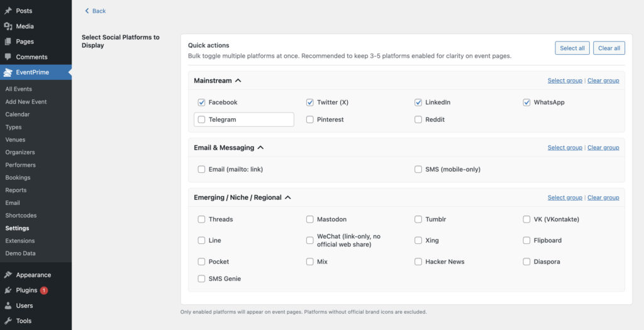Enable the Telegram checkbox

(201, 119)
